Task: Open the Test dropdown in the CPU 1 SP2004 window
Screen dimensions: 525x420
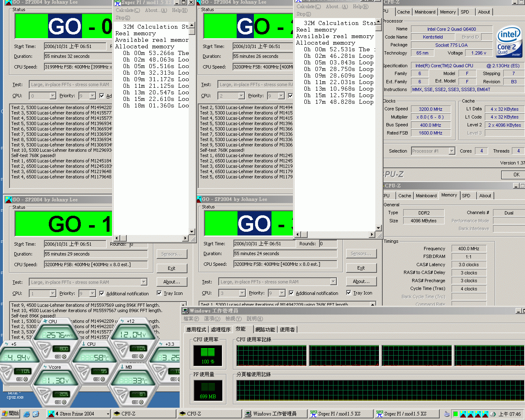Action: (x=144, y=282)
